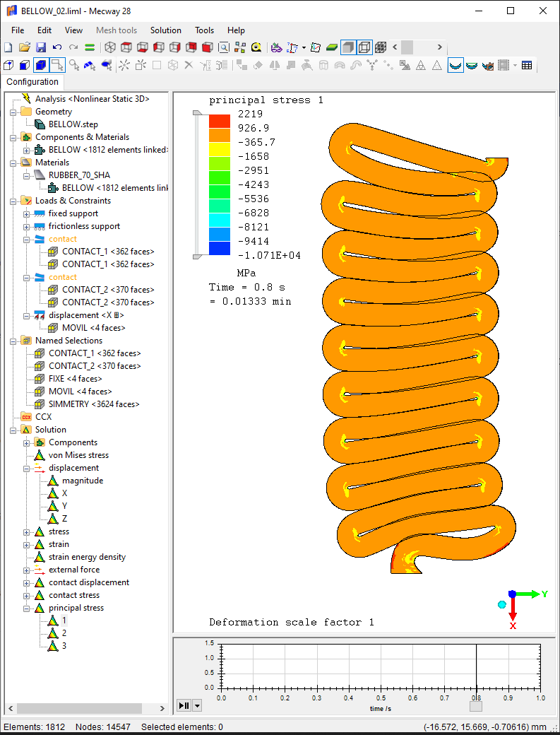Screen dimensions: 560x735
Task: Click the Save file icon
Action: (41, 47)
